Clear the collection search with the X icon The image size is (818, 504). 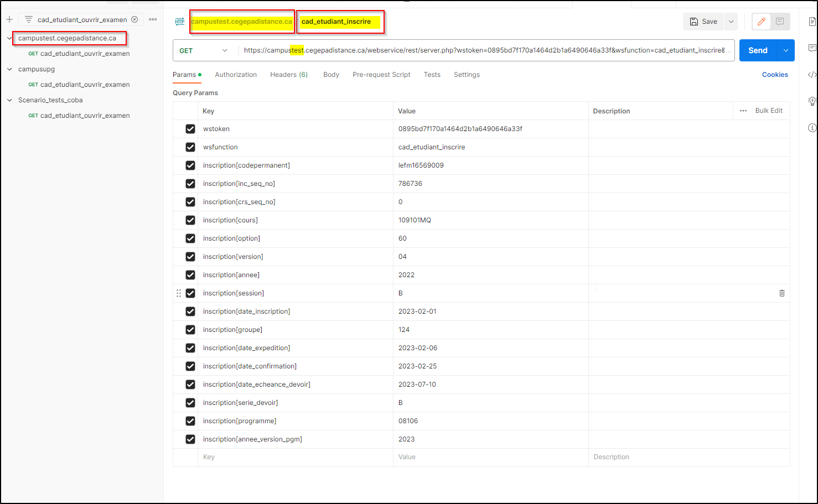click(134, 19)
